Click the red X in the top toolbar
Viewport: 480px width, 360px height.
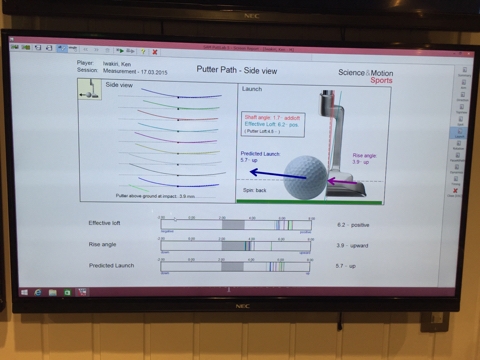[x=155, y=52]
